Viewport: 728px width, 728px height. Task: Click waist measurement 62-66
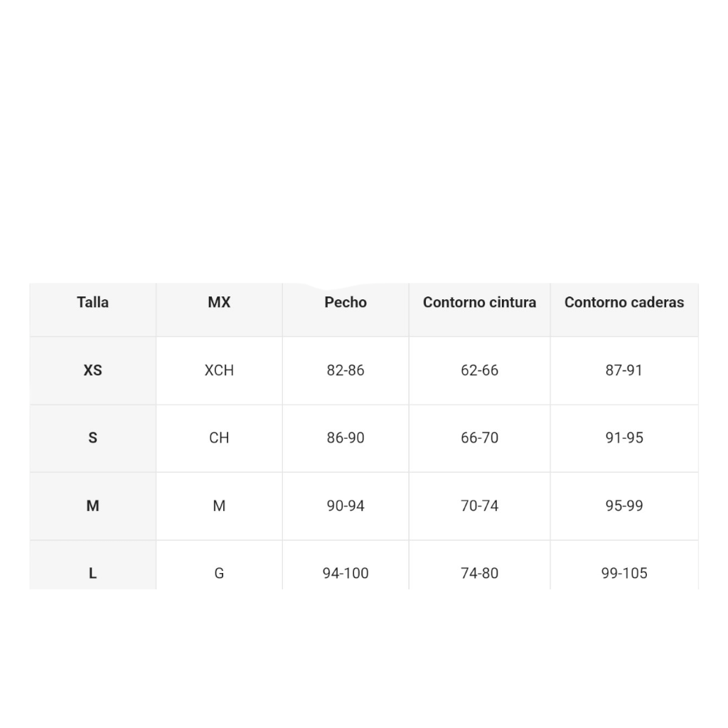tap(480, 370)
